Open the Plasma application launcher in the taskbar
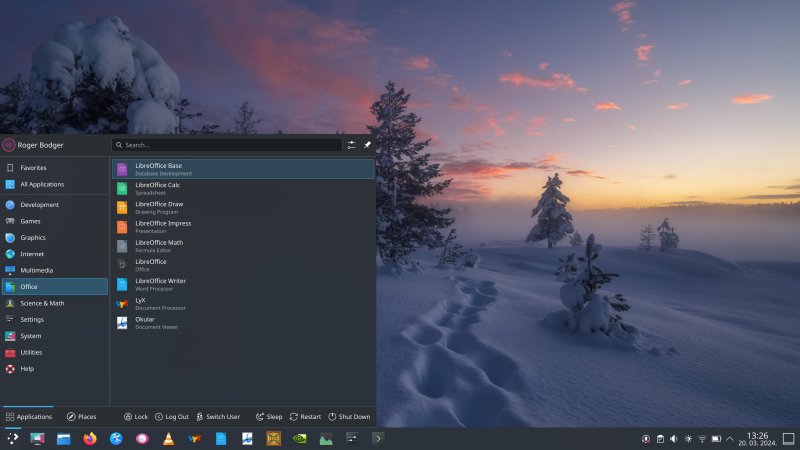800x450 pixels. tap(12, 439)
